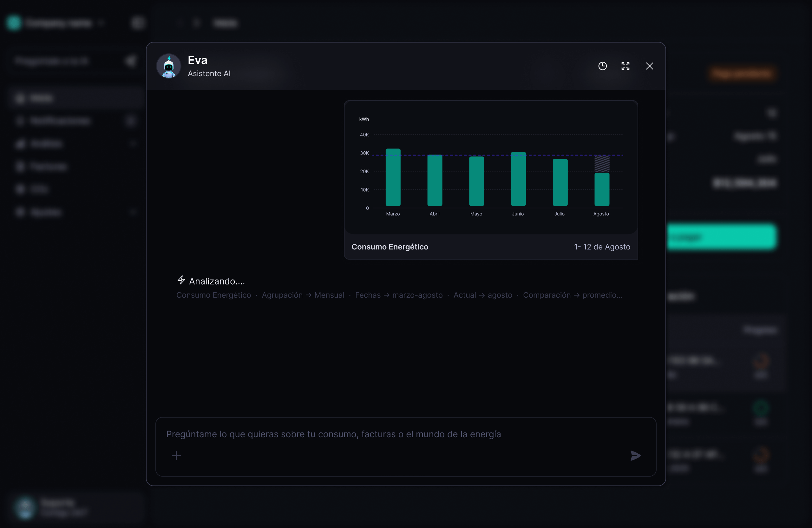Expand the chevron on the third sidebar item
The height and width of the screenshot is (528, 812).
pyautogui.click(x=133, y=143)
